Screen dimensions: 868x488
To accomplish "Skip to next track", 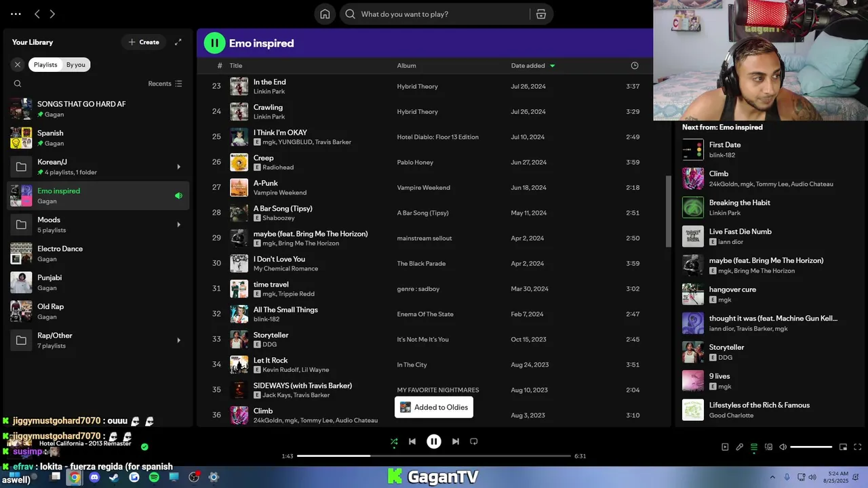I will 456,441.
